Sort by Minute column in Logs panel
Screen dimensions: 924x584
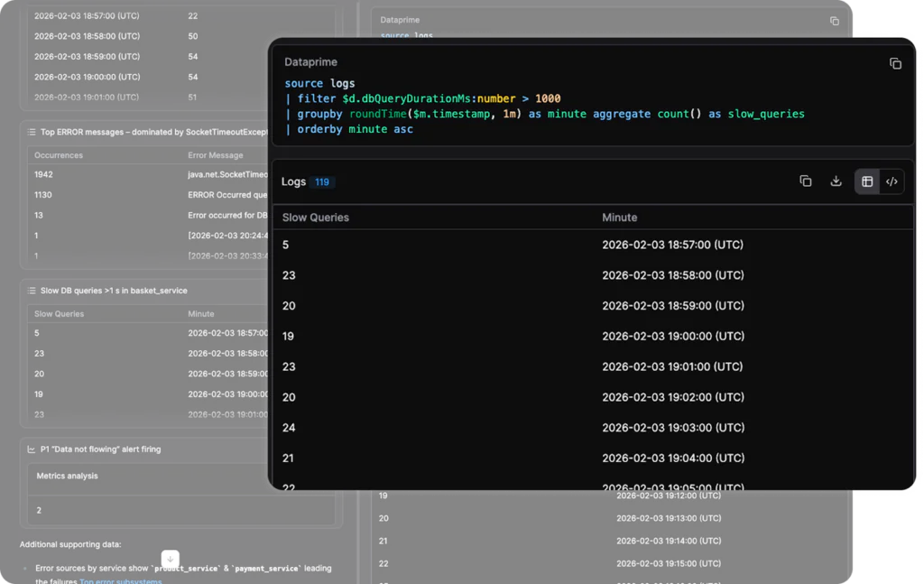click(x=619, y=218)
